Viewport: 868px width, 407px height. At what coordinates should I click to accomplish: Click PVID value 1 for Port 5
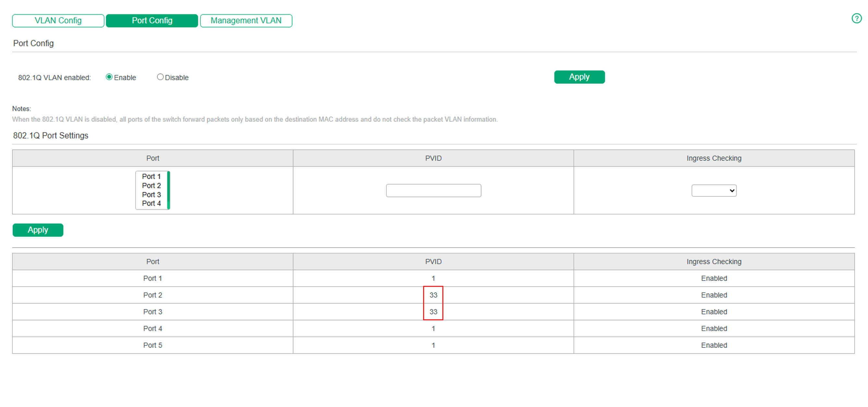tap(433, 345)
